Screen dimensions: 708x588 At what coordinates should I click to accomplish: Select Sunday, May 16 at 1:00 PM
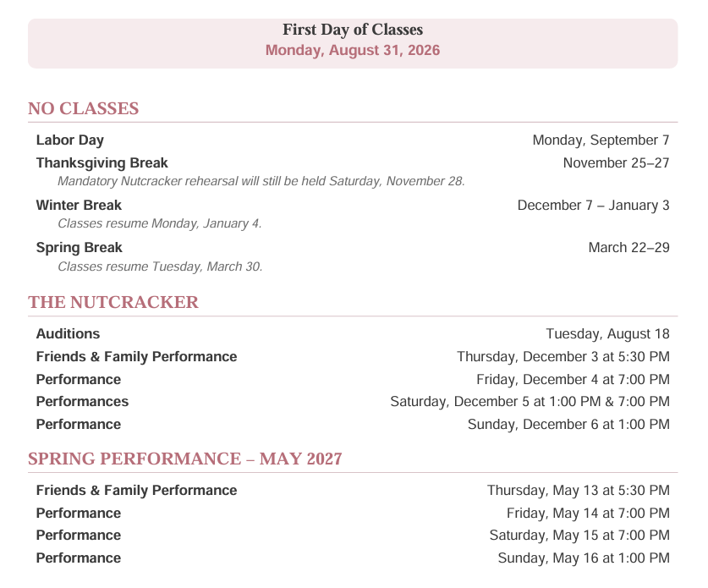[x=584, y=558]
